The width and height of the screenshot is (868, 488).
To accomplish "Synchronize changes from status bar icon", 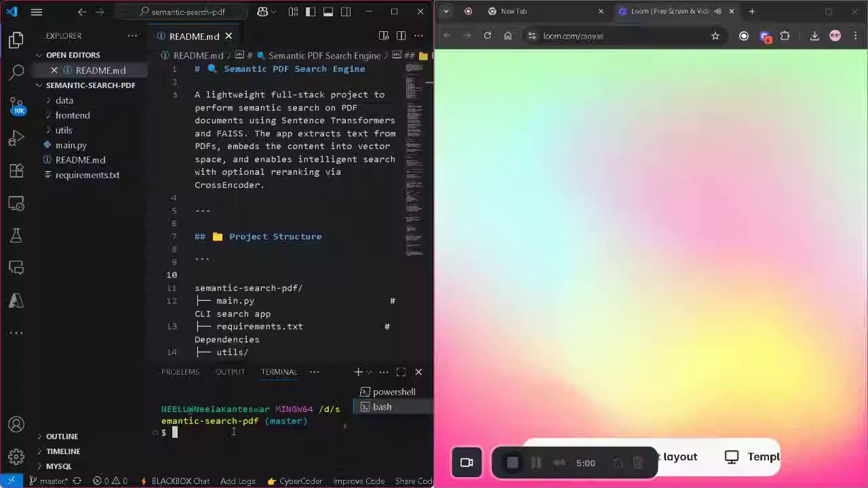I will (77, 481).
